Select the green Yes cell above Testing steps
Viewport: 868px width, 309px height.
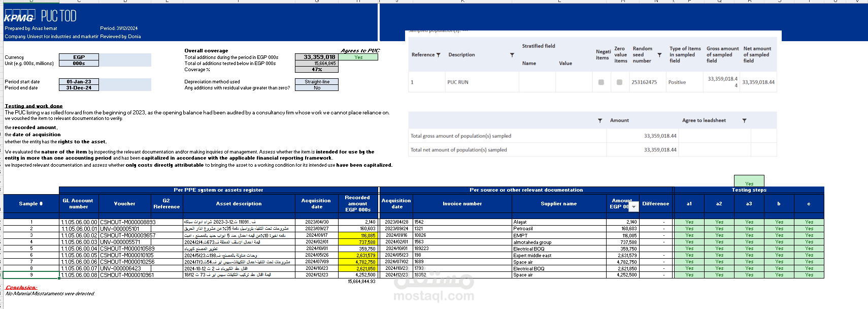point(749,181)
